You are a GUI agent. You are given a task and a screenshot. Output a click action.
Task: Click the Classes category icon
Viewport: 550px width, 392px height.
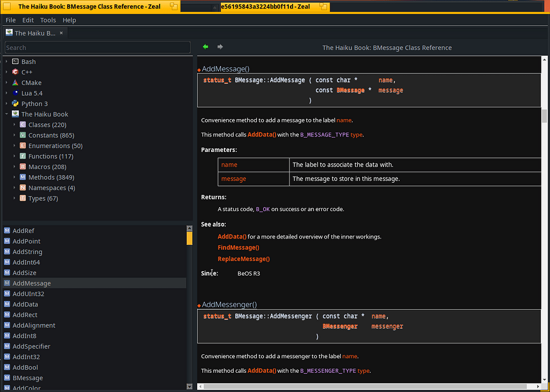(x=23, y=125)
